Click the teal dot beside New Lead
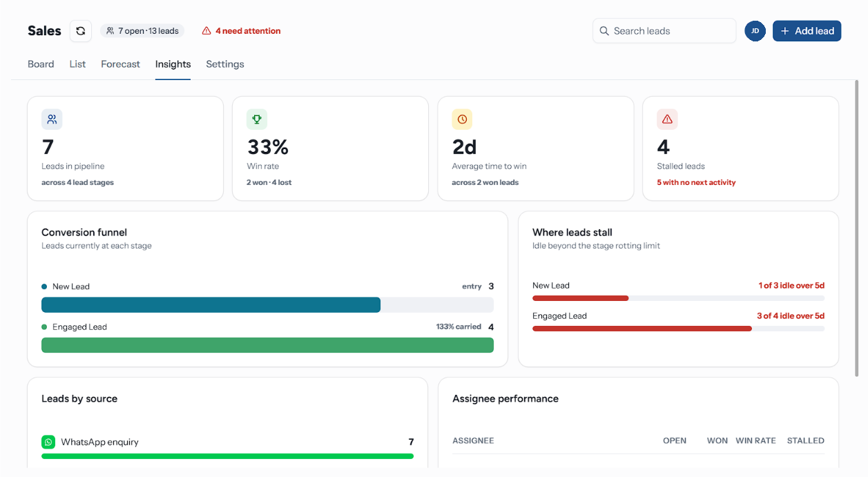The width and height of the screenshot is (868, 477). 44,286
